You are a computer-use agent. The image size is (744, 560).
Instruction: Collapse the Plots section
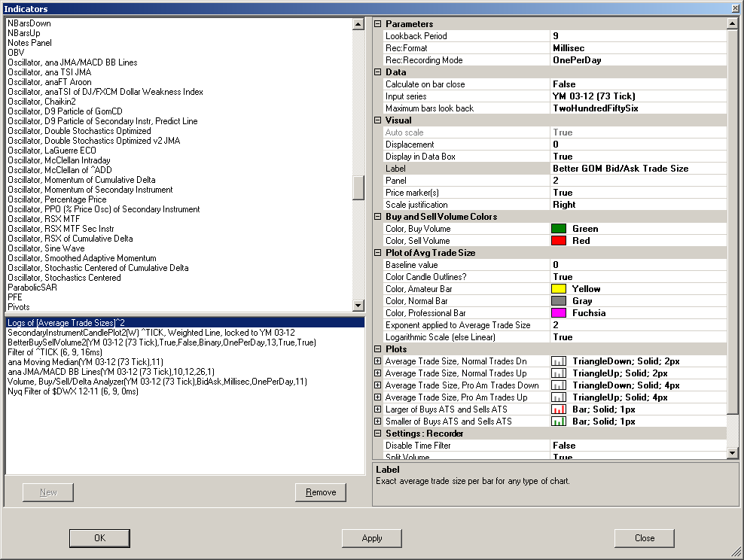point(378,349)
